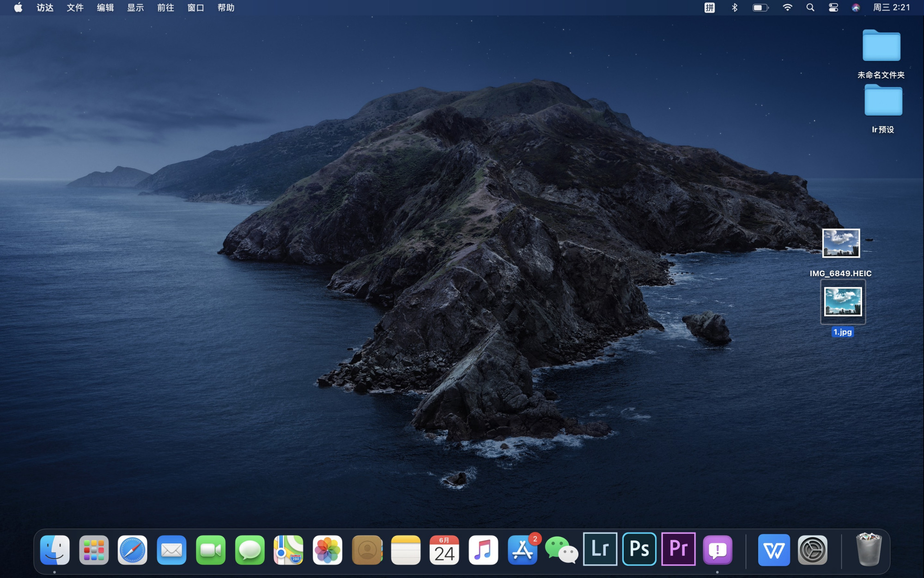Viewport: 924px width, 578px height.
Task: Open the 文件 menu
Action: click(75, 7)
